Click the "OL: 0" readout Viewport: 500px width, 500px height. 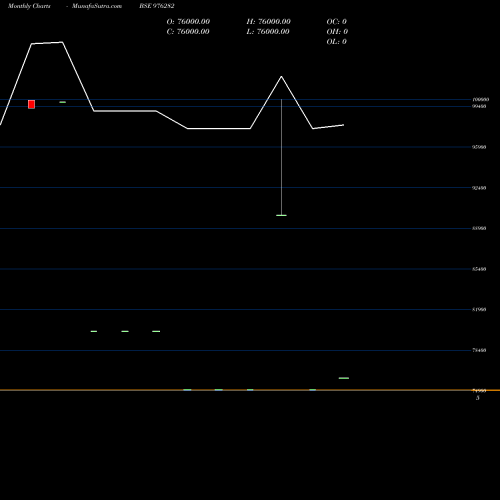(x=337, y=42)
